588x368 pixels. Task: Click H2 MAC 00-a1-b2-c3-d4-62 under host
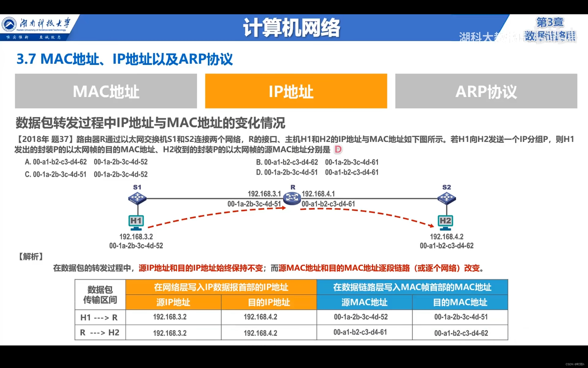pyautogui.click(x=447, y=246)
